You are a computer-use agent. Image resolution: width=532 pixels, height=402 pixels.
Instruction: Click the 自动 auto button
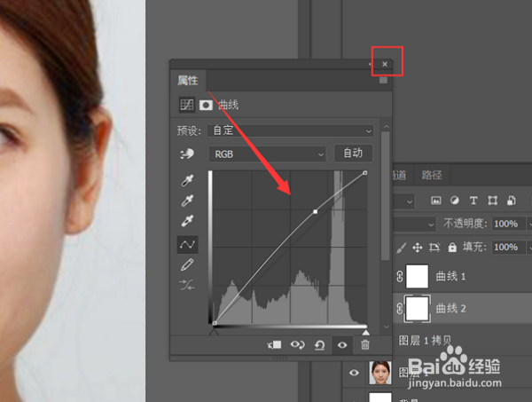coord(353,154)
